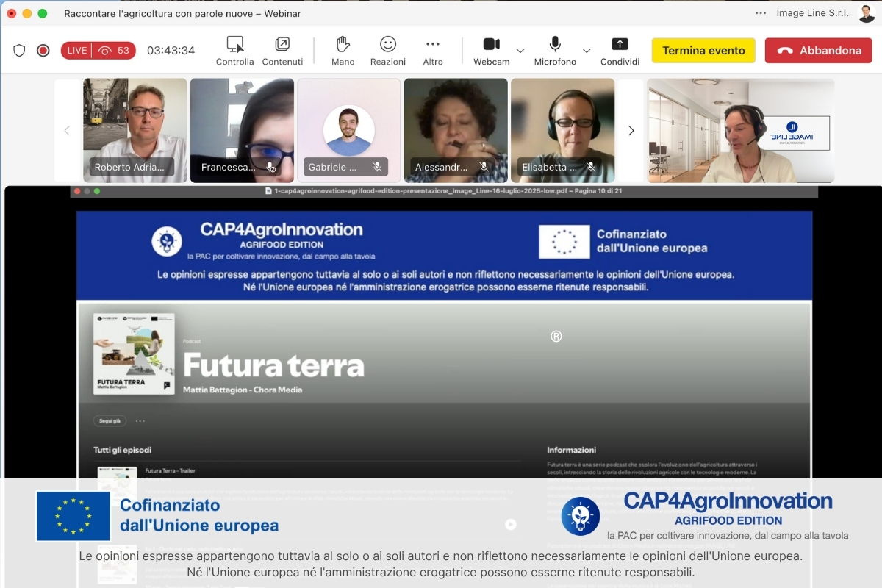This screenshot has width=882, height=588.
Task: Click the play button on the trailer episode
Action: click(x=511, y=524)
